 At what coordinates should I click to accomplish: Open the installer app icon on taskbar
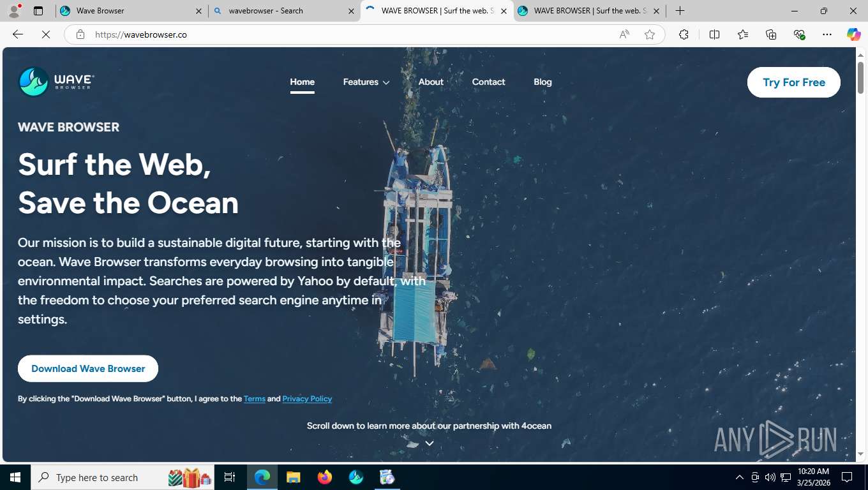387,477
